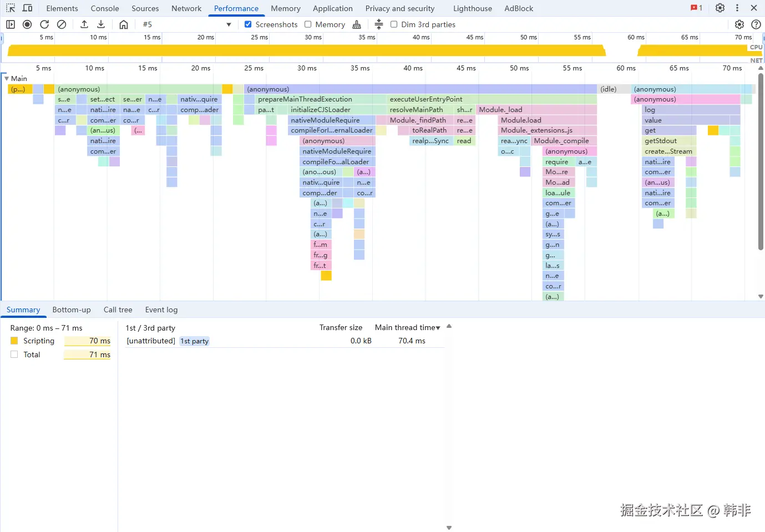Click the (idle) flame block

[614, 89]
